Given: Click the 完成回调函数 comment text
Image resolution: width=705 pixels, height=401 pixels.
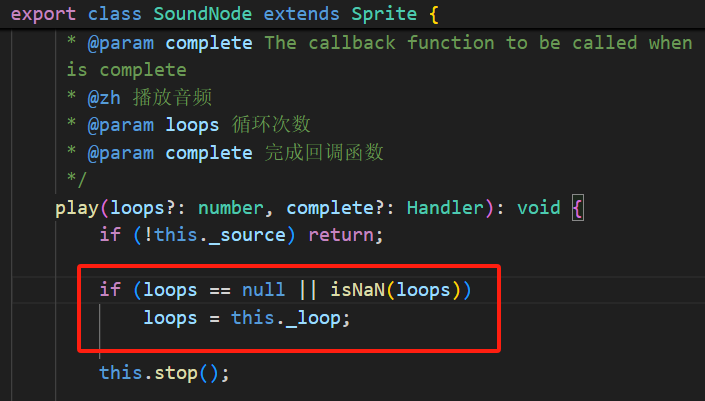Looking at the screenshot, I should coord(324,153).
